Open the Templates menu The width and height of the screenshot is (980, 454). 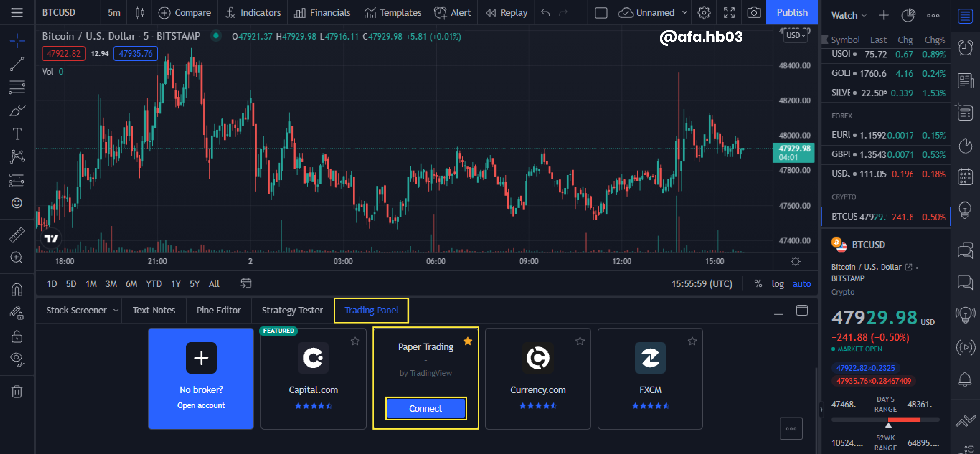(393, 13)
